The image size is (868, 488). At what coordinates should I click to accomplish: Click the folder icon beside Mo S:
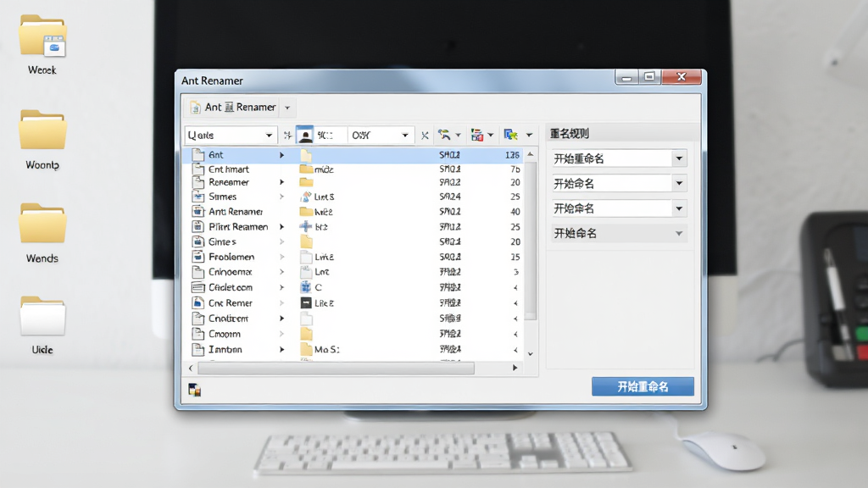(306, 349)
